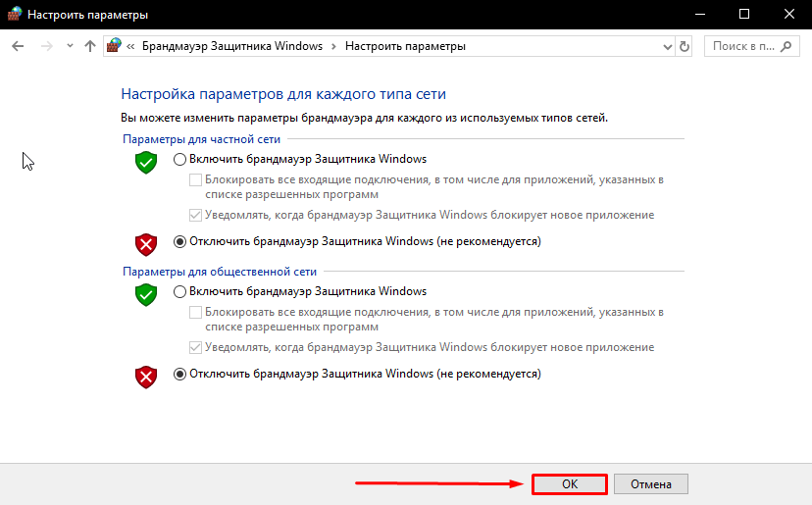Click the forward navigation arrow
The image size is (812, 505).
[47, 46]
